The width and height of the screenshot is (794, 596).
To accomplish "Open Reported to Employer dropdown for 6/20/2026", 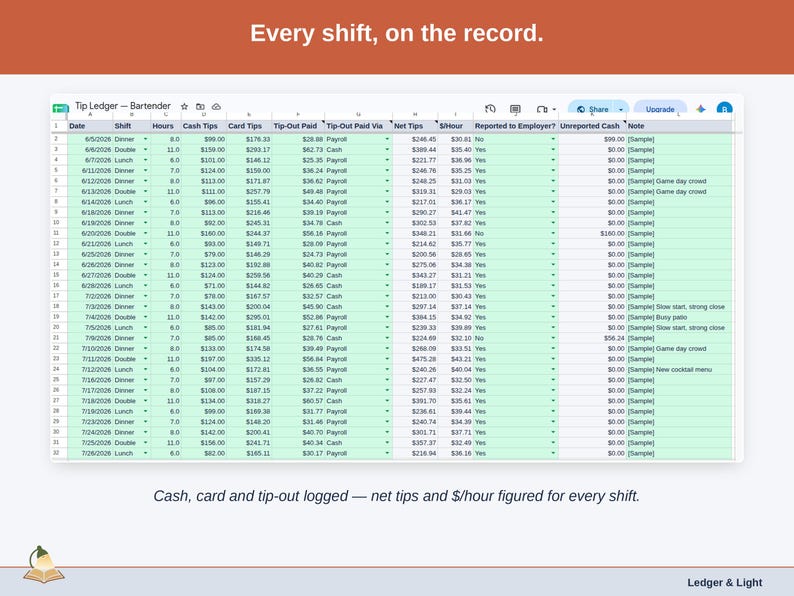I will pos(553,233).
